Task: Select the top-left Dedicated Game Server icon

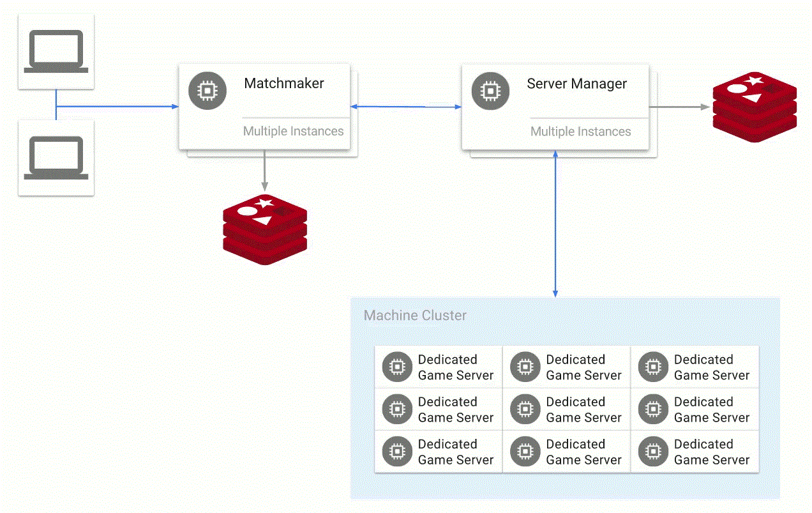Action: [x=396, y=367]
